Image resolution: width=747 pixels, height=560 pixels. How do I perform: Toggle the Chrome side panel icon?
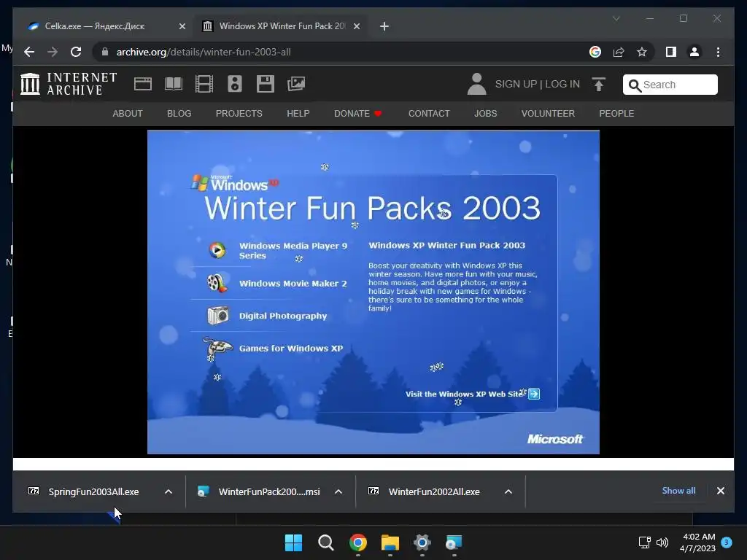coord(671,52)
